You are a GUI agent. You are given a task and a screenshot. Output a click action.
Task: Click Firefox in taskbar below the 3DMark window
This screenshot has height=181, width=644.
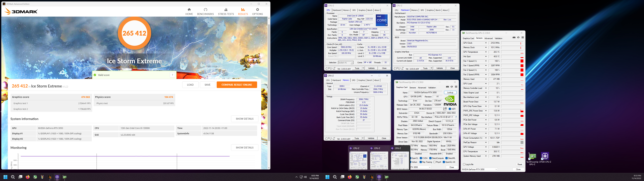coord(28,177)
